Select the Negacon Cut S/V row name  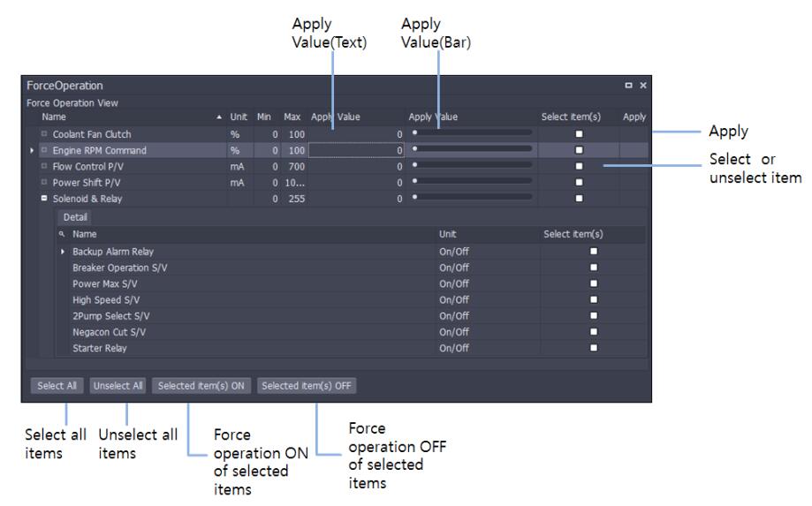click(x=109, y=332)
